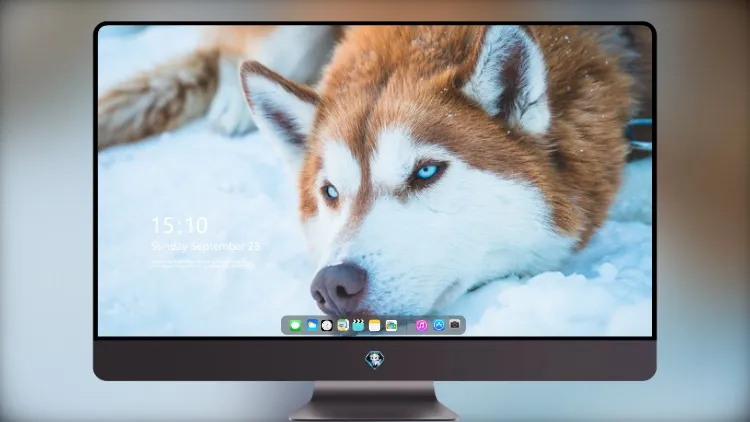750x422 pixels.
Task: Open the blue App Store icon
Action: tap(439, 325)
